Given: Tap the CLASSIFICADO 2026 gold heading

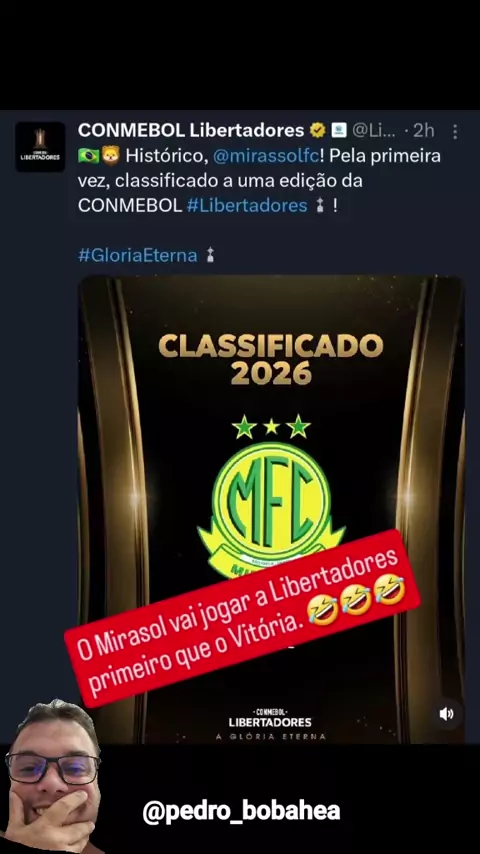Looking at the screenshot, I should [271, 359].
